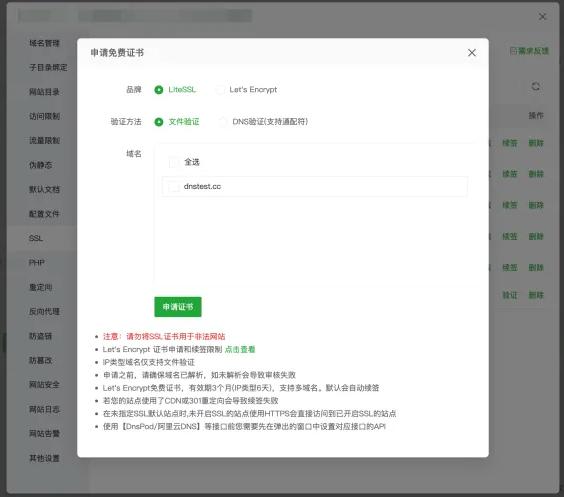Select the LiteSSL brand radio button
Viewport: 564px width, 497px height.
(159, 90)
